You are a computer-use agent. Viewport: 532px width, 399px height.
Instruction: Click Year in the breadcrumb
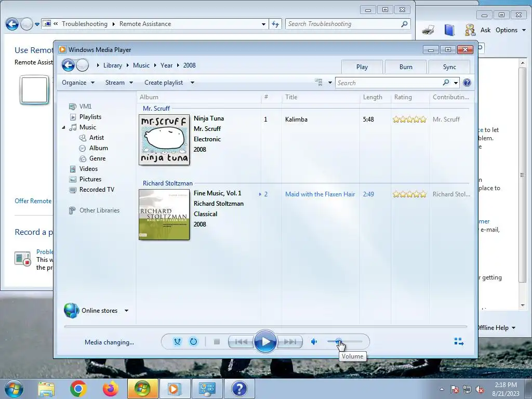[x=166, y=65]
